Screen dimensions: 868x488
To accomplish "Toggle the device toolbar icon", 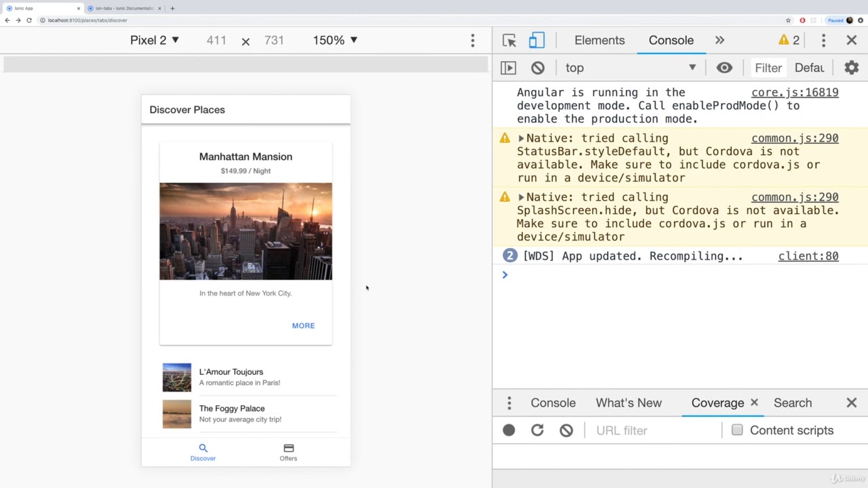I will [x=536, y=41].
